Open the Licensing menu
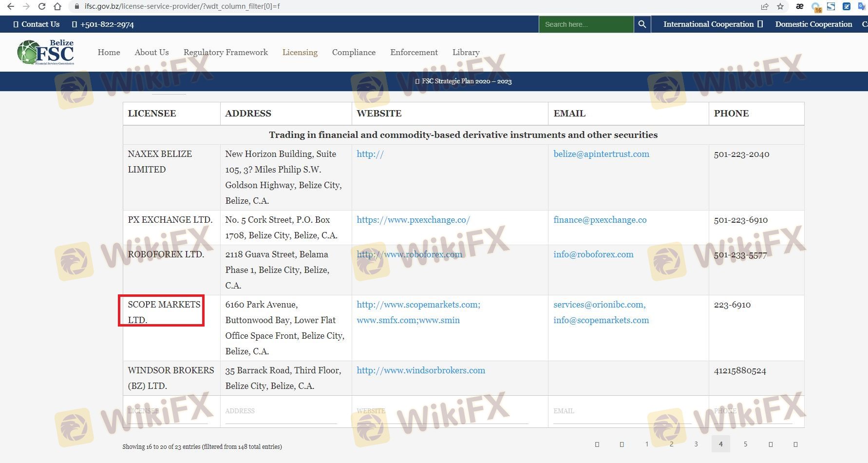This screenshot has width=868, height=463. (300, 52)
